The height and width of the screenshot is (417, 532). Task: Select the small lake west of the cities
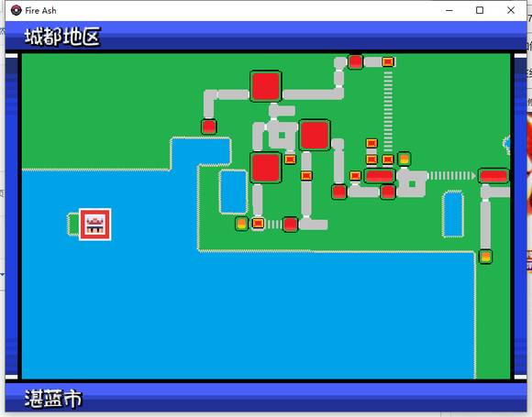coord(233,192)
